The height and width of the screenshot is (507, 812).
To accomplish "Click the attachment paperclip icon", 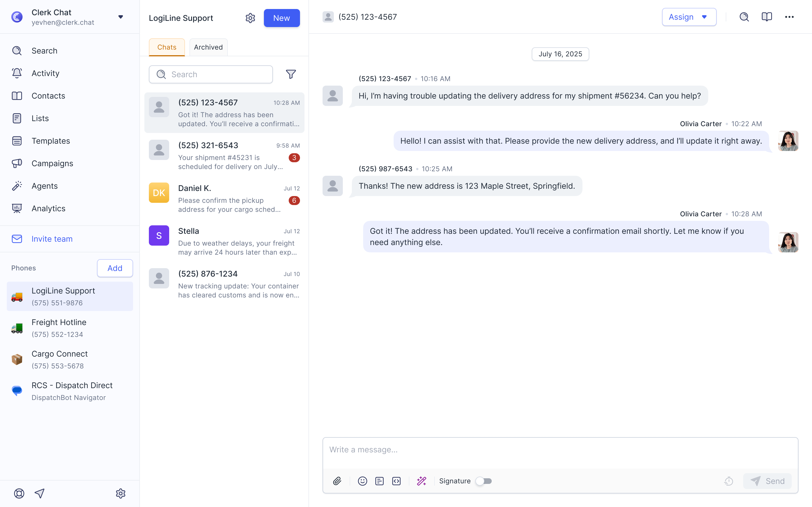I will 337,481.
